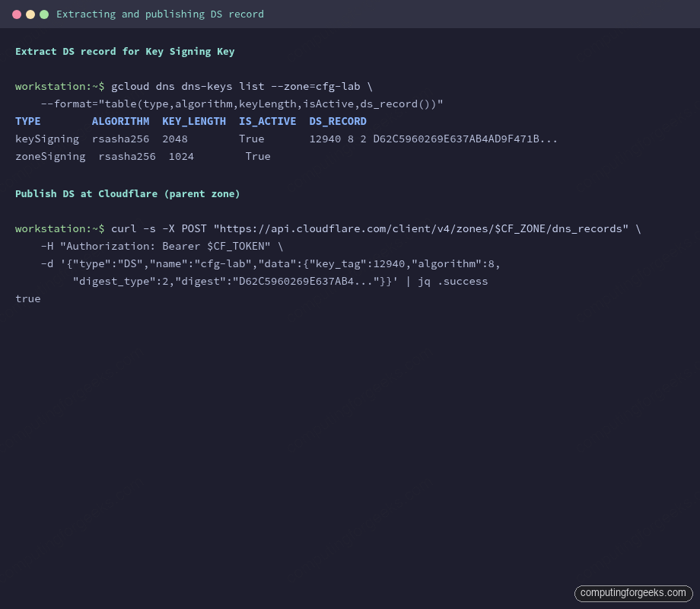Click the True value in the zoneSigning row

257,156
